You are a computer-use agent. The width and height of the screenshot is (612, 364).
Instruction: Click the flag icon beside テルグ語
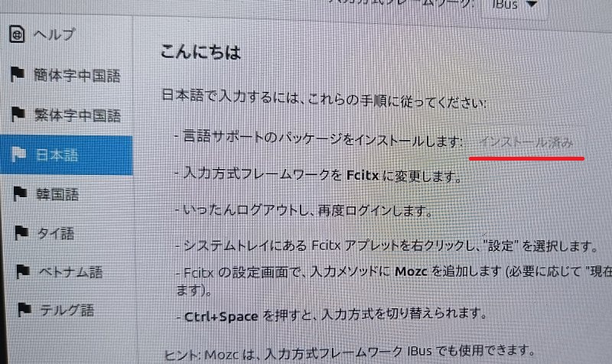click(24, 310)
